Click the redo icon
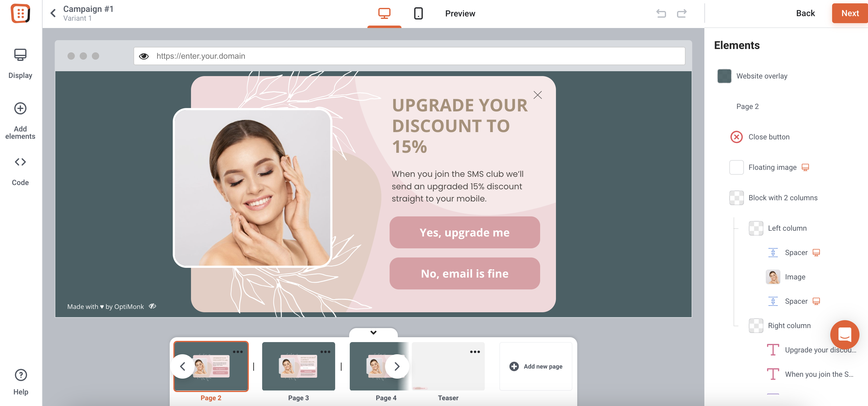Viewport: 868px width, 406px height. pyautogui.click(x=682, y=13)
